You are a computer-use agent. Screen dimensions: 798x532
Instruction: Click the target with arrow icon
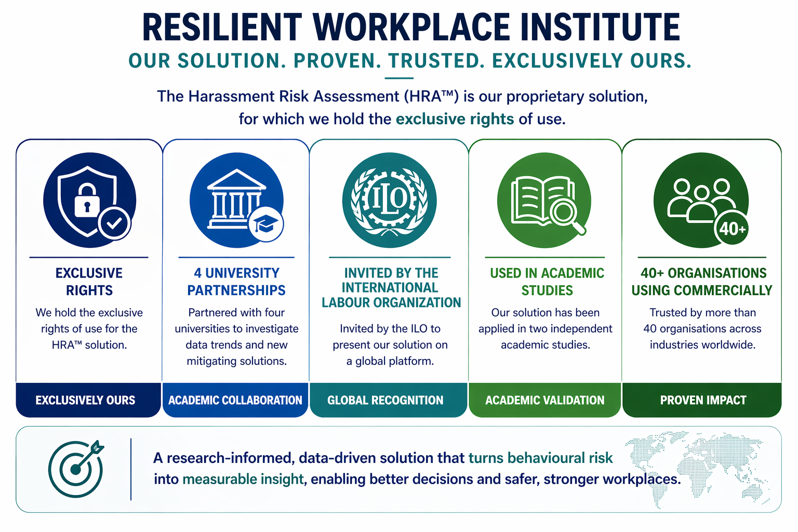[x=76, y=469]
